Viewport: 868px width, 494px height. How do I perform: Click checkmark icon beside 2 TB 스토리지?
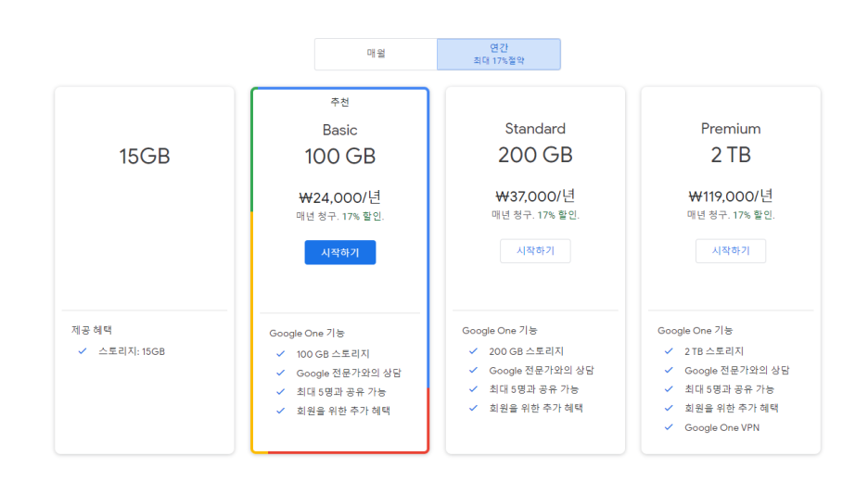(669, 350)
